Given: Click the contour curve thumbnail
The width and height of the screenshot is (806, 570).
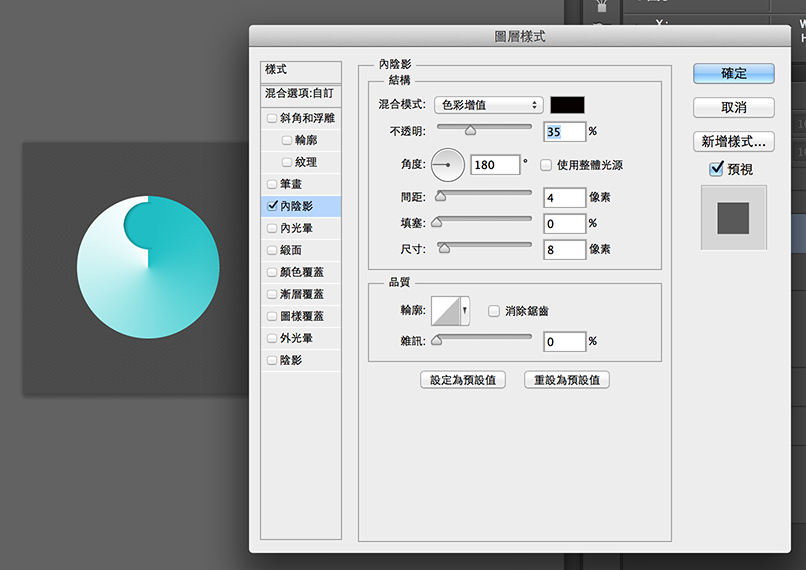Looking at the screenshot, I should click(444, 311).
